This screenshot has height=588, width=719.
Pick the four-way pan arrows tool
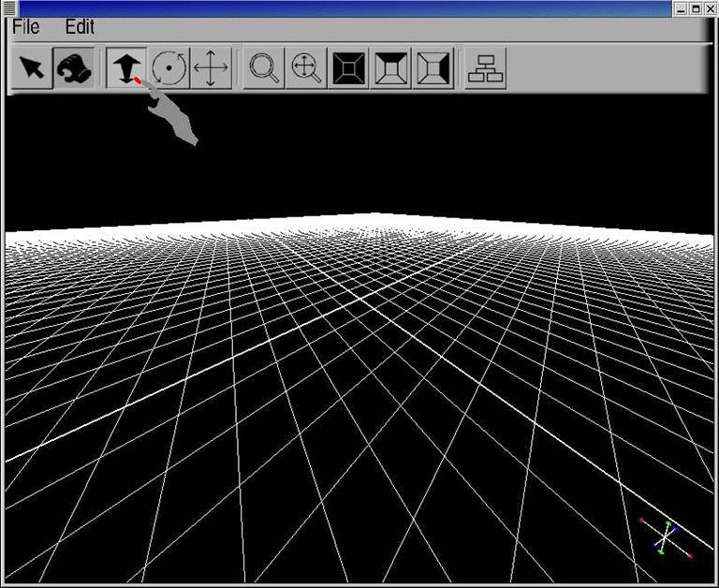click(211, 67)
